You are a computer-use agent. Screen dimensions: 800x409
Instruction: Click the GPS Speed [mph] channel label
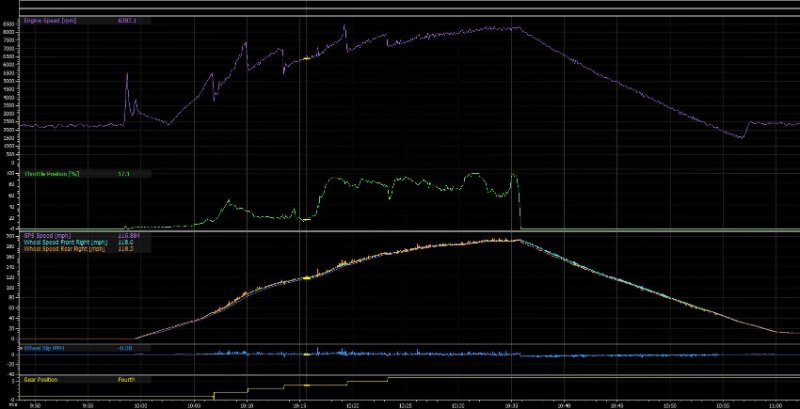tap(45, 235)
